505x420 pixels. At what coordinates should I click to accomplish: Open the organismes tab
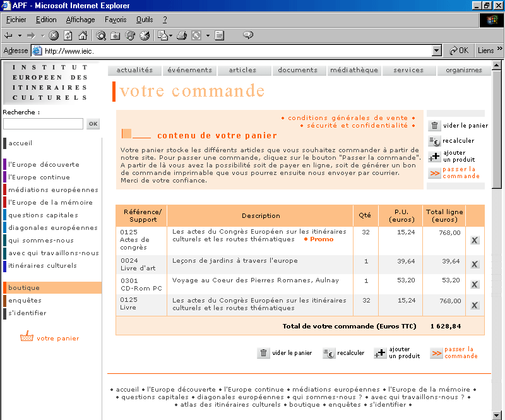coord(464,70)
